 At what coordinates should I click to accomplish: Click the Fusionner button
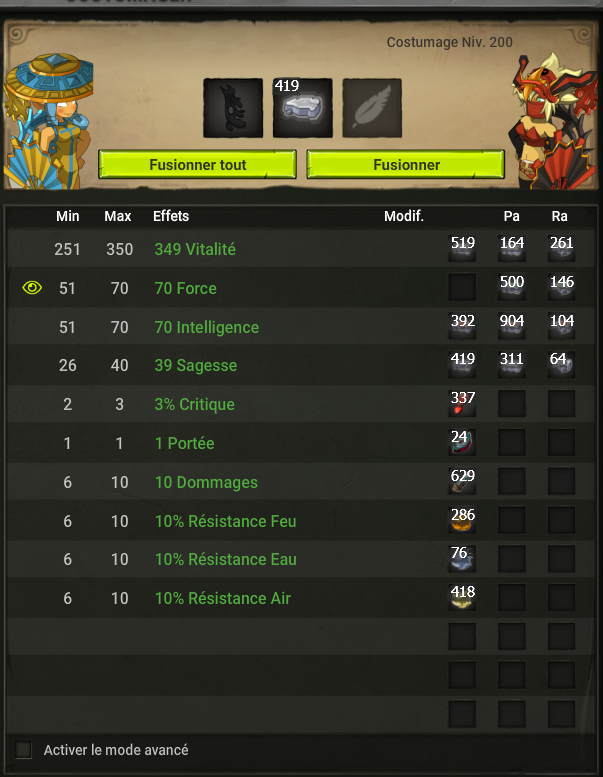click(x=406, y=165)
